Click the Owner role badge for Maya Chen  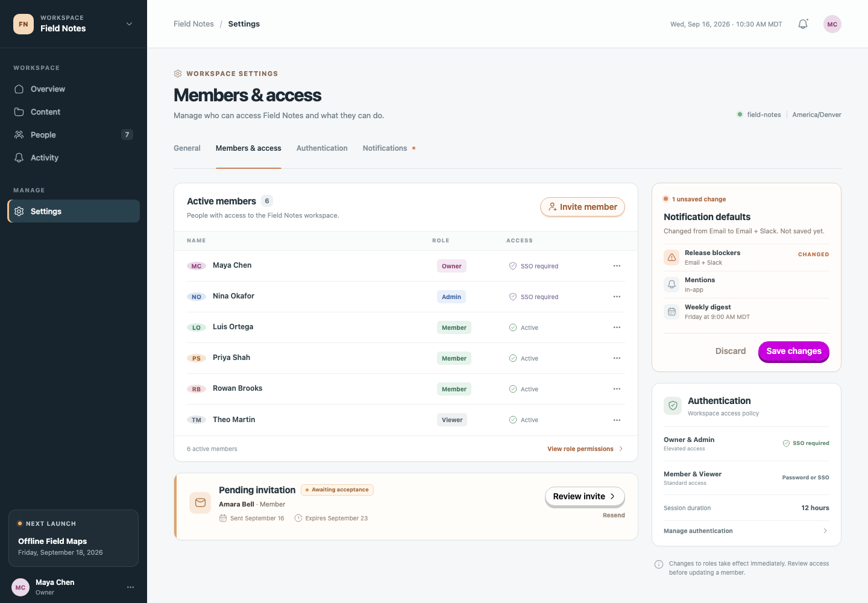[451, 266]
